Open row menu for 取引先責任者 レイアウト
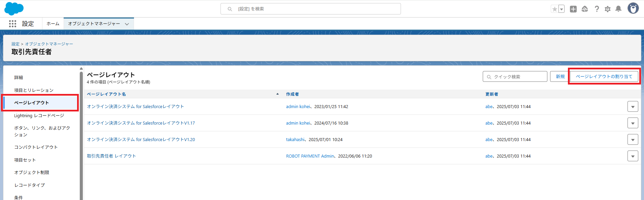Viewport: 644px width, 200px height. click(633, 156)
